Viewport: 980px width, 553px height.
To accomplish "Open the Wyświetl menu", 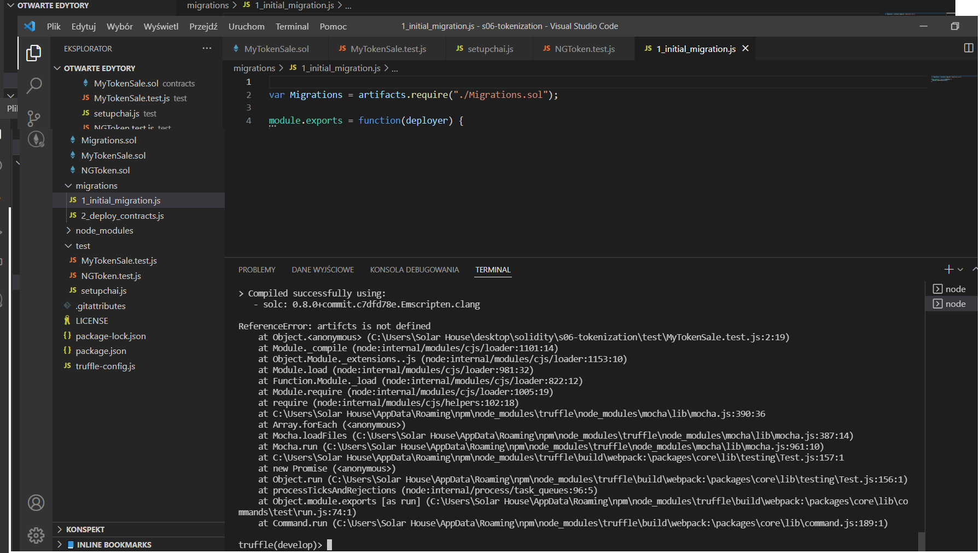I will tap(161, 26).
